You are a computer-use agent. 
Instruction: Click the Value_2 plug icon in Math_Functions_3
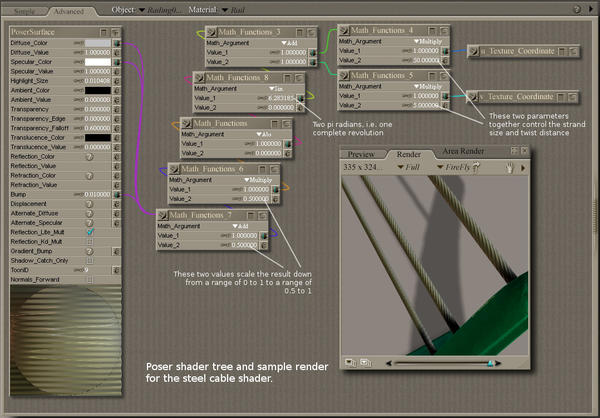click(x=313, y=62)
